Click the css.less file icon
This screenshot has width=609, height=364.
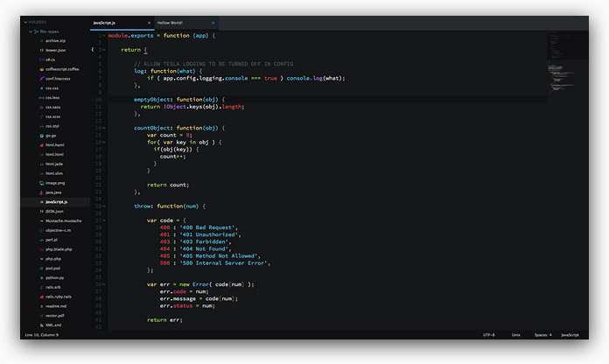[41, 98]
